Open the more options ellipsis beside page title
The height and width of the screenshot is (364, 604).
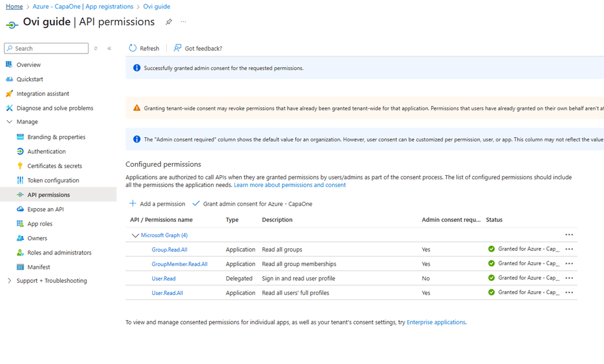pyautogui.click(x=183, y=22)
